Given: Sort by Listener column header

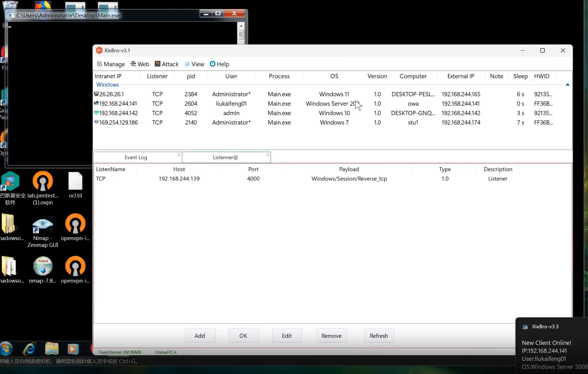Looking at the screenshot, I should pyautogui.click(x=157, y=76).
